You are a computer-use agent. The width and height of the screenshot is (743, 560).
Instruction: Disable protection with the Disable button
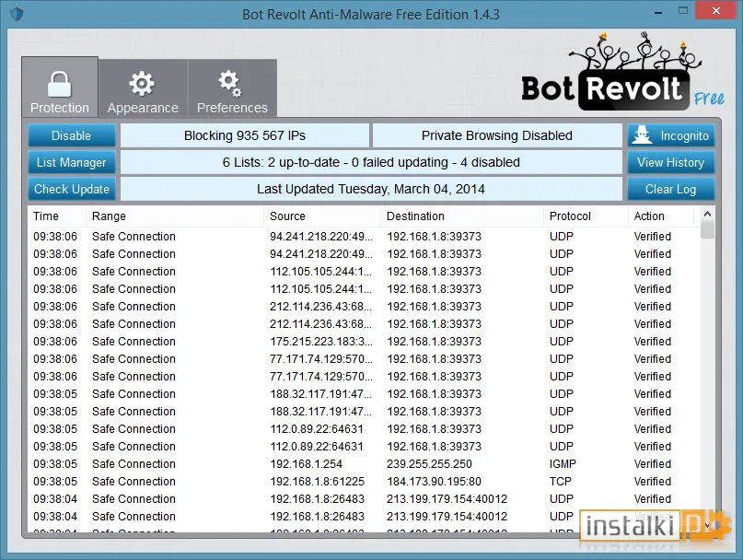(71, 135)
